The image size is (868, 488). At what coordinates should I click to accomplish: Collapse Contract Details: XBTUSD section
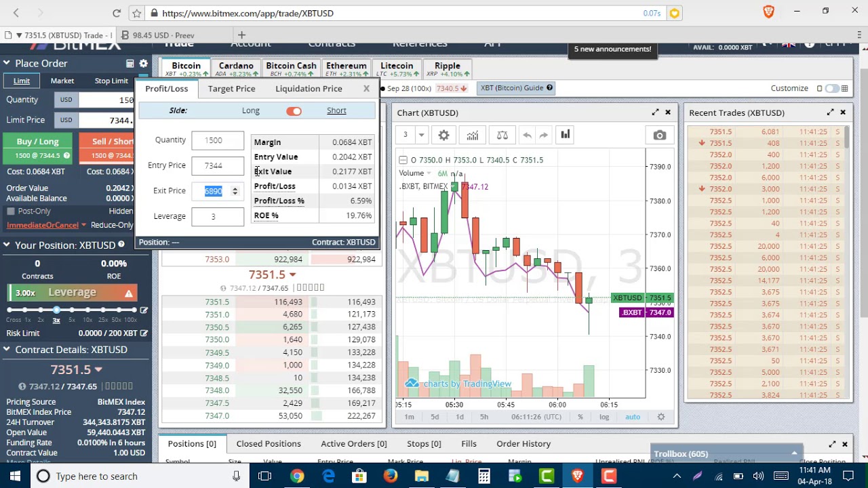pos(6,350)
